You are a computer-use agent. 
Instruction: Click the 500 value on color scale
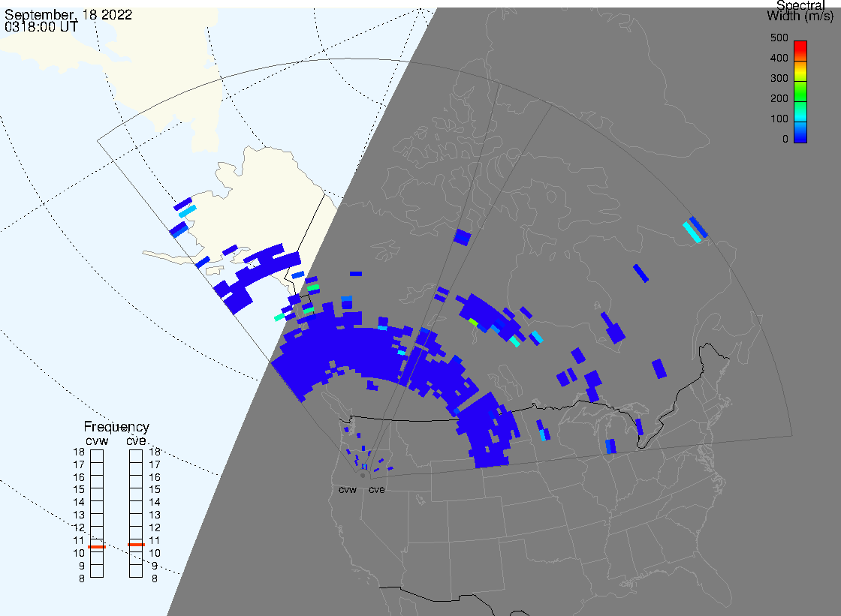click(x=779, y=38)
